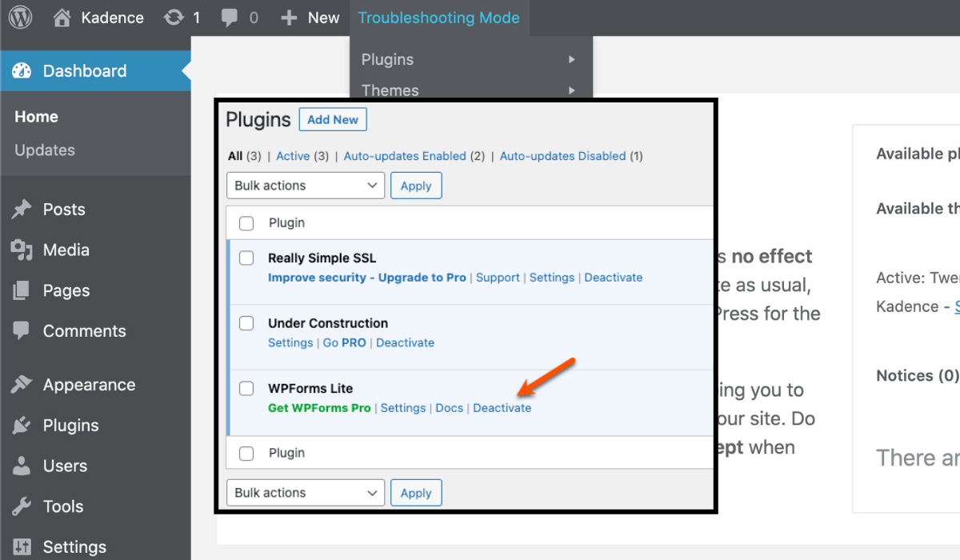Image resolution: width=960 pixels, height=560 pixels.
Task: Expand the Themes submenu in Troubleshooting Mode
Action: point(390,90)
